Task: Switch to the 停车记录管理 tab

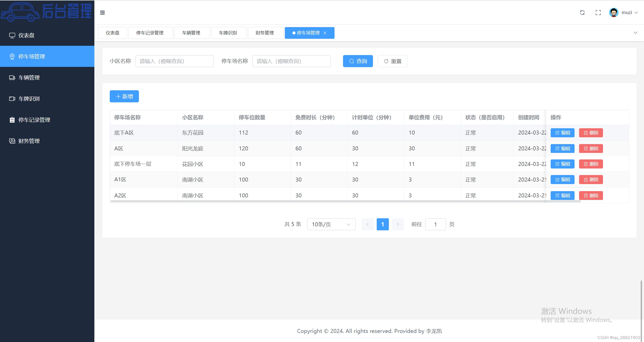Action: pyautogui.click(x=150, y=33)
